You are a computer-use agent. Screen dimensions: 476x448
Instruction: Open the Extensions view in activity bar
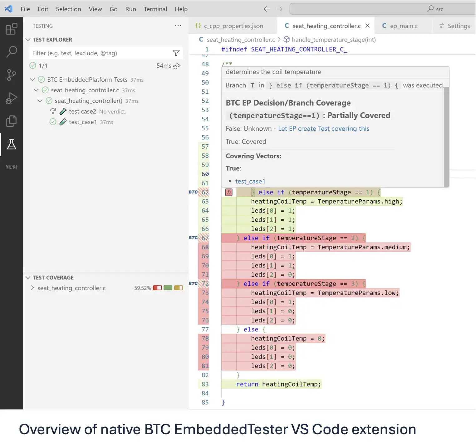tap(12, 29)
